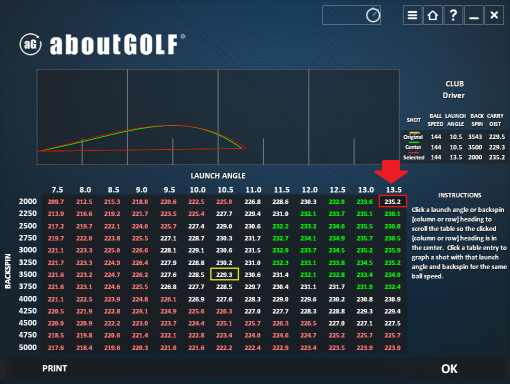The image size is (510, 384).
Task: Click the 2000 backspin row heading
Action: (28, 201)
